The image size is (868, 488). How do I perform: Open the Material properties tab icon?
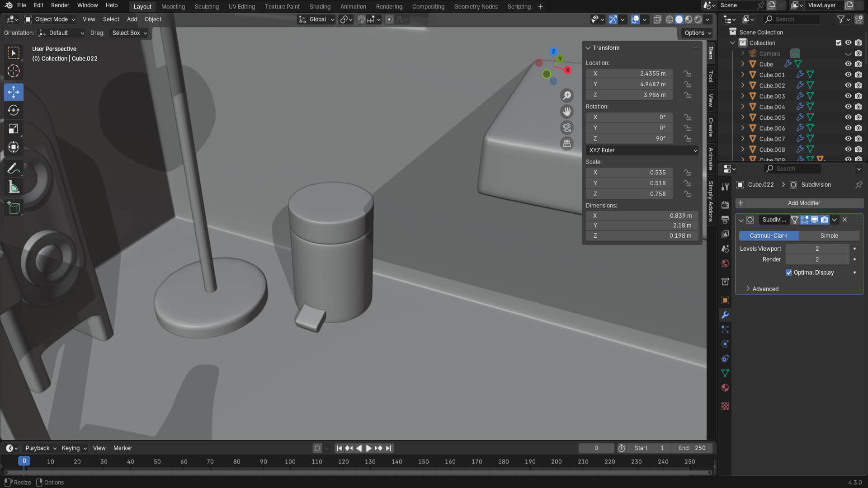725,388
